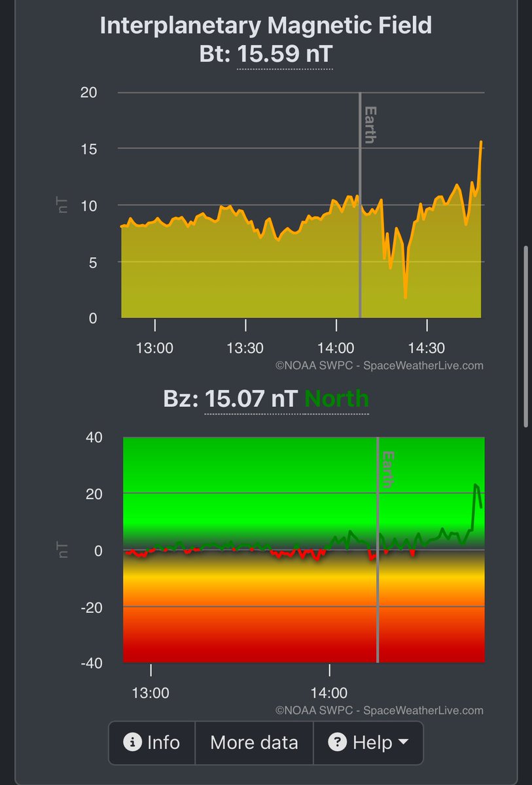
Task: Click the Bt chart's deepest dip after 14:00
Action: [x=406, y=297]
